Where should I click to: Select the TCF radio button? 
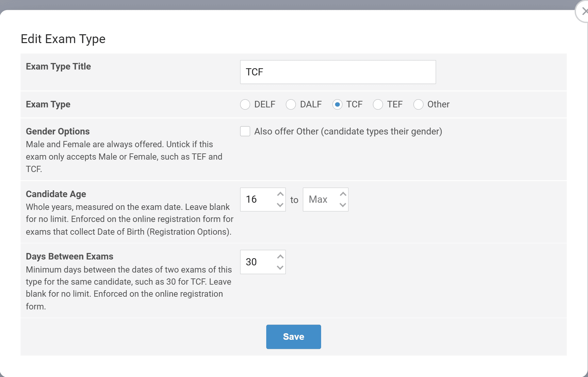(x=337, y=104)
